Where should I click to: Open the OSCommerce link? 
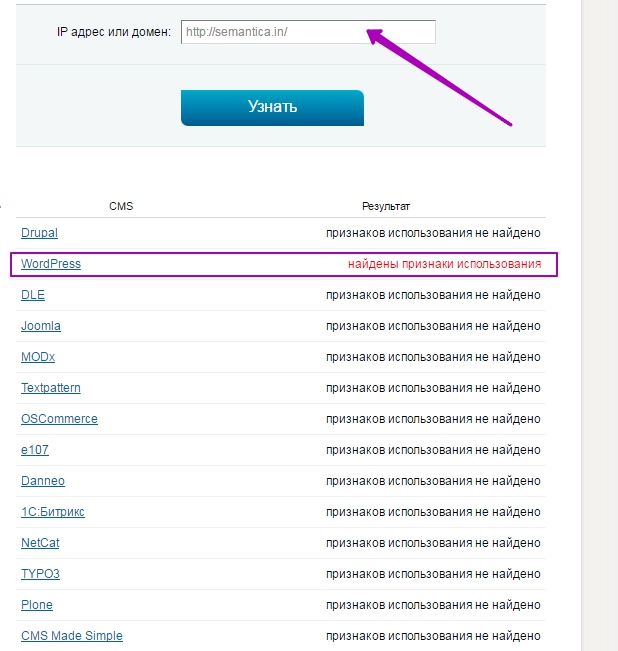click(59, 419)
